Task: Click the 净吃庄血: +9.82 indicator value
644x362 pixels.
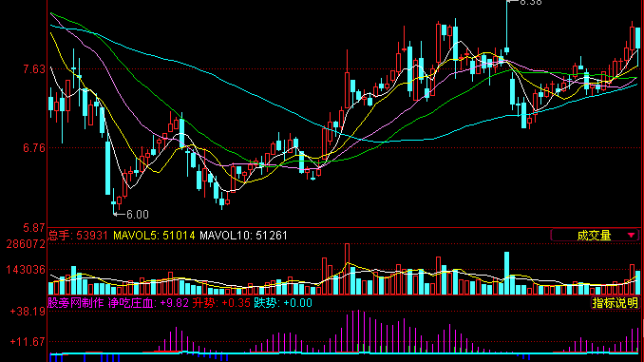Action: click(148, 303)
